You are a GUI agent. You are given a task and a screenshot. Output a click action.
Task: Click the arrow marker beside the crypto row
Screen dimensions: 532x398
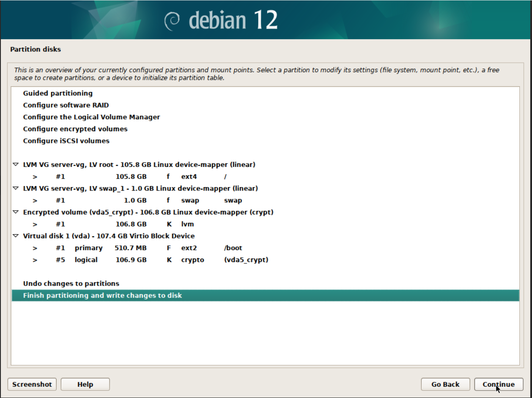[x=35, y=260]
